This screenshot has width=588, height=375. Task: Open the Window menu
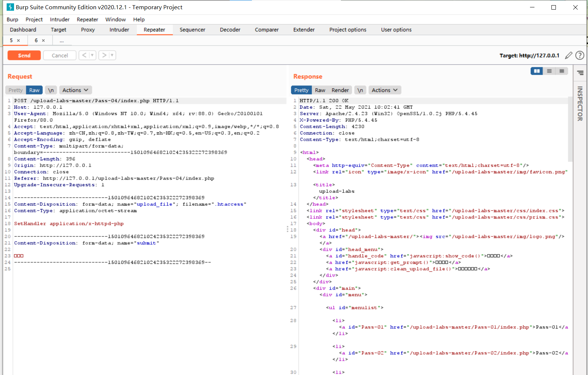(116, 20)
